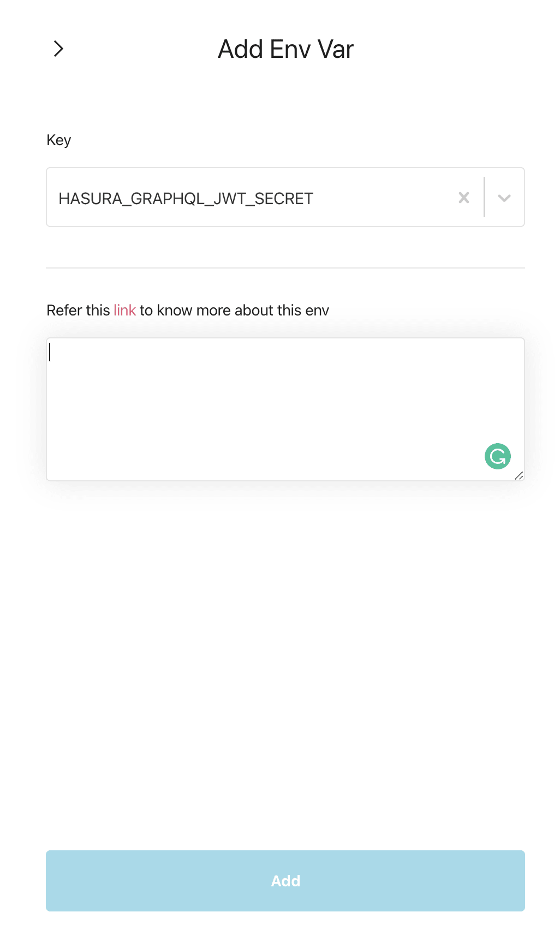Select the HASURA_GRAPHQL_JWT_SECRET text in Key field
The width and height of the screenshot is (560, 930).
186,199
